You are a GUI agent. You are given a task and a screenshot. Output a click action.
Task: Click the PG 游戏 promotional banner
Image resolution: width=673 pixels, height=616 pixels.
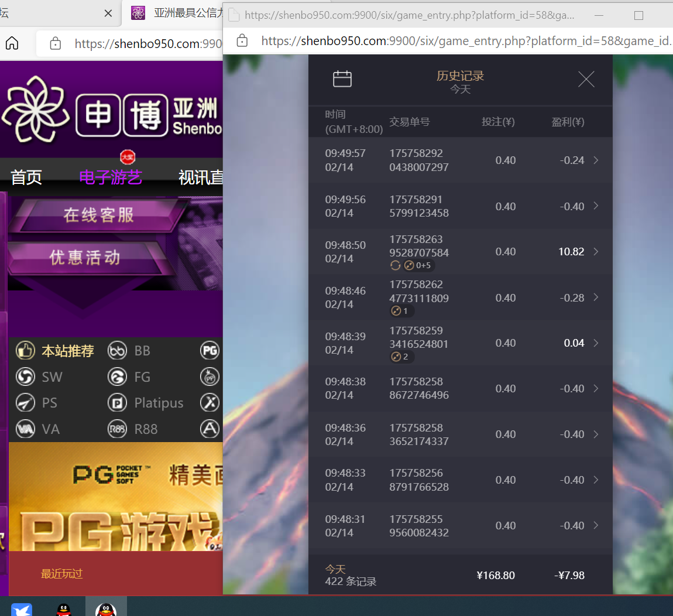pyautogui.click(x=116, y=496)
